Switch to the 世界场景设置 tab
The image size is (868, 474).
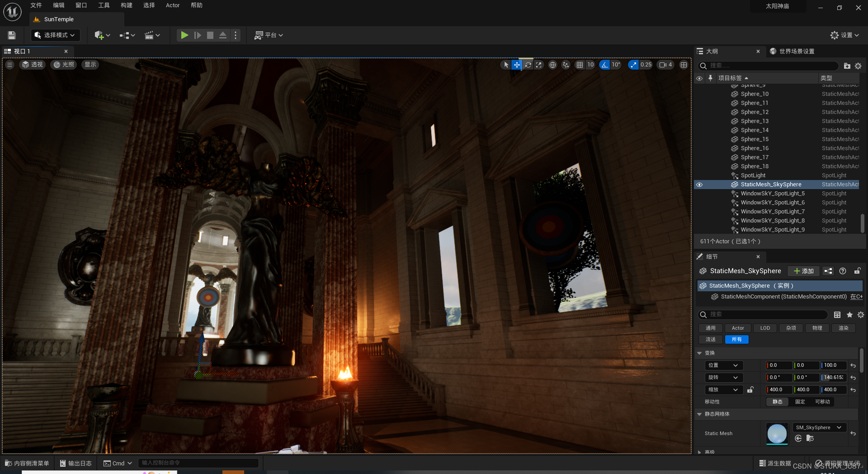pyautogui.click(x=796, y=52)
